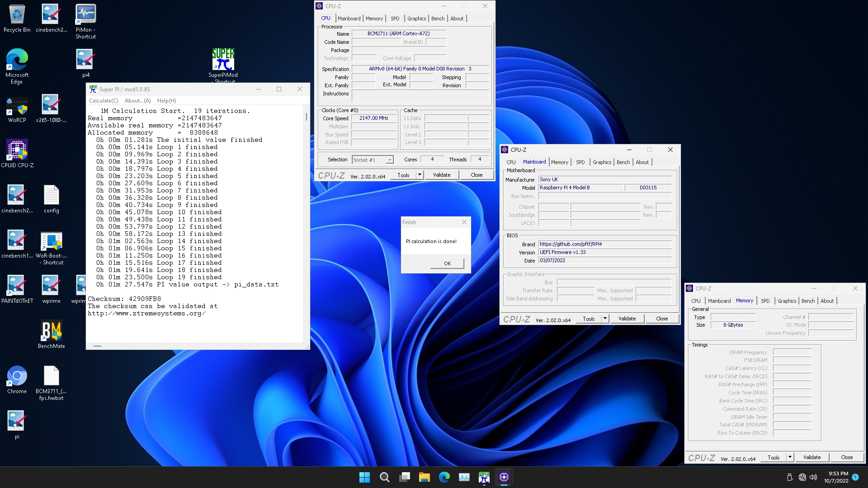Open the Calculate(C) menu in Super PI
This screenshot has width=868, height=488.
pos(104,101)
